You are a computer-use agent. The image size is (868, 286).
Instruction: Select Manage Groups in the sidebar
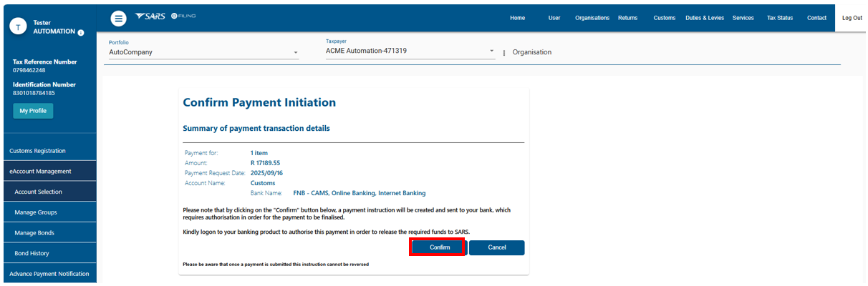[x=36, y=212]
